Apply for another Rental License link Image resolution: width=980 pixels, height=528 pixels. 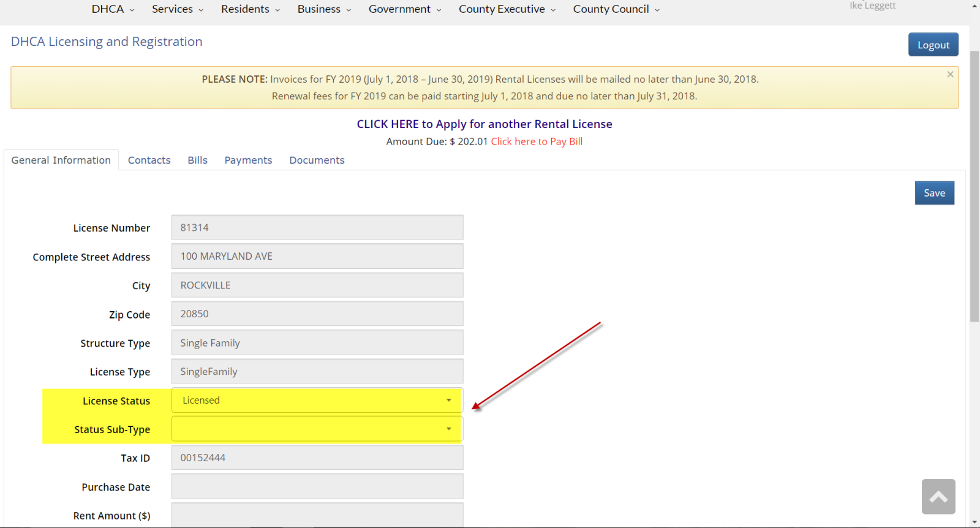click(484, 124)
